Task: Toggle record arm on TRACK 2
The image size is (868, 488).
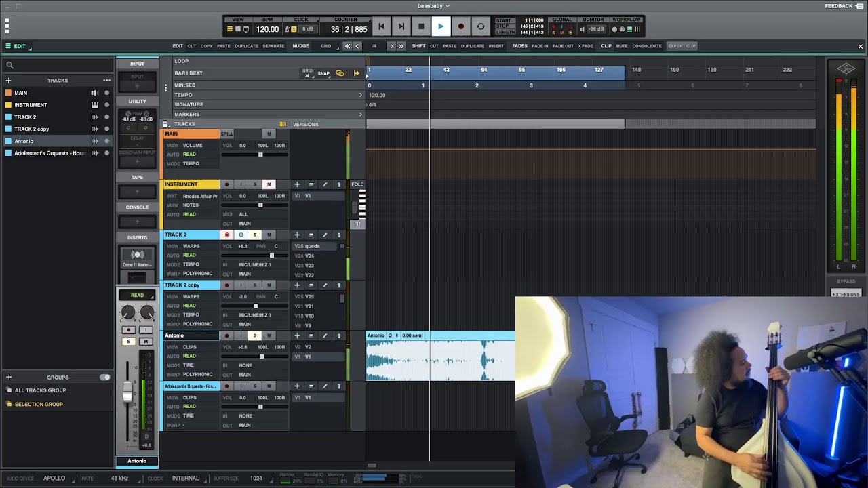Action: tap(226, 235)
